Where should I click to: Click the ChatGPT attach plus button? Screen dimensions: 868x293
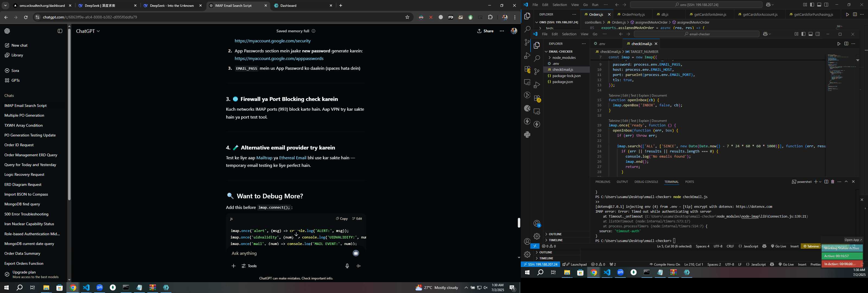click(x=233, y=266)
